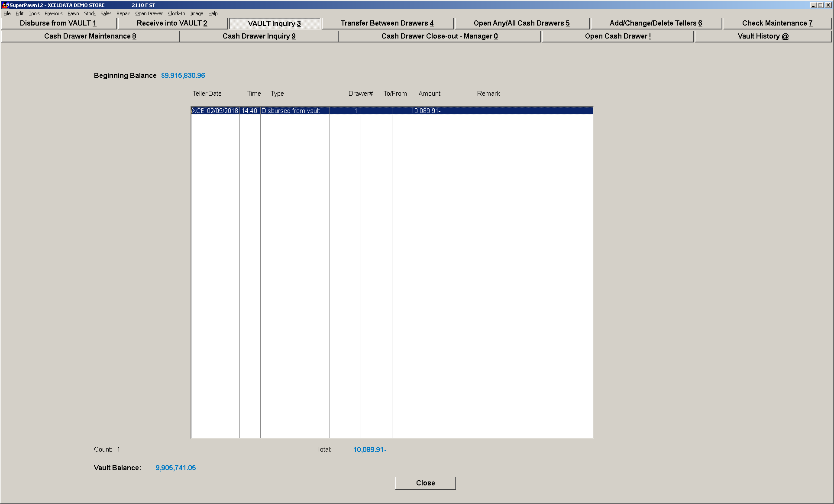Open Cash Drawer Maintenance
Image resolution: width=834 pixels, height=504 pixels.
coord(90,36)
